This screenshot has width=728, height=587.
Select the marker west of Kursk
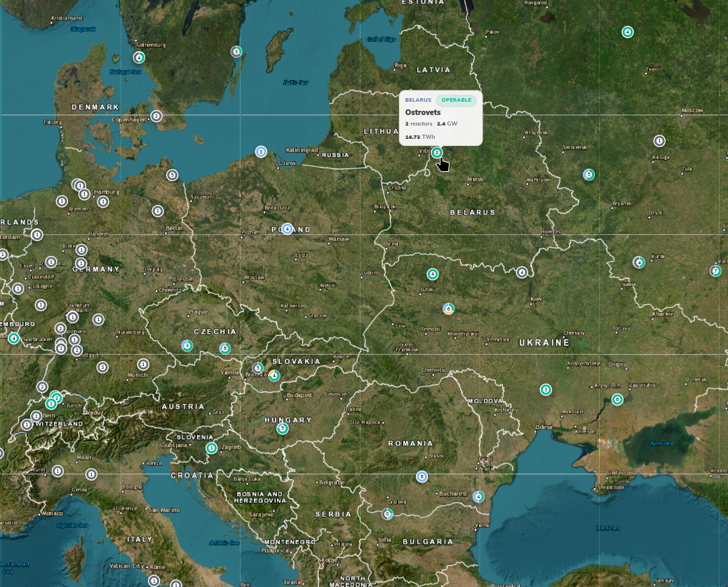[638, 262]
